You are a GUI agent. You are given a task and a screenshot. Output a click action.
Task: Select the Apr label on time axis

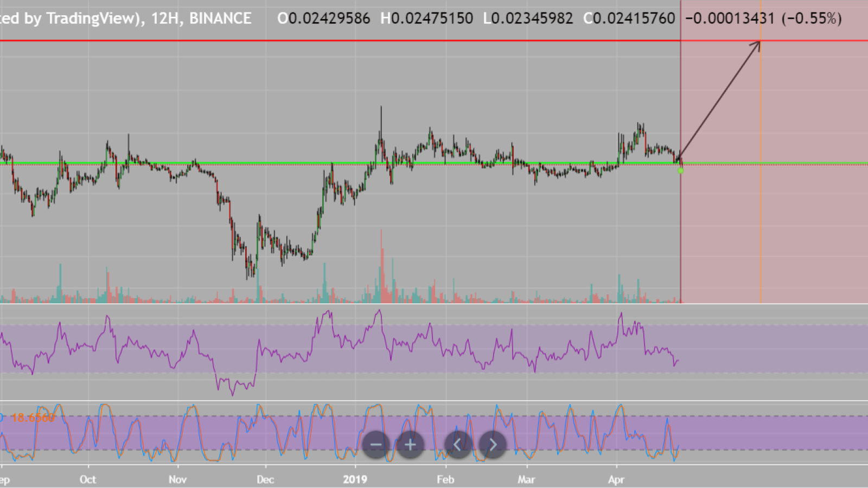click(x=616, y=479)
